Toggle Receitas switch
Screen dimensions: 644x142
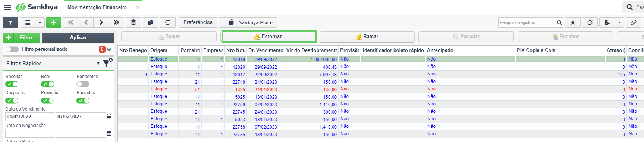click(x=12, y=84)
